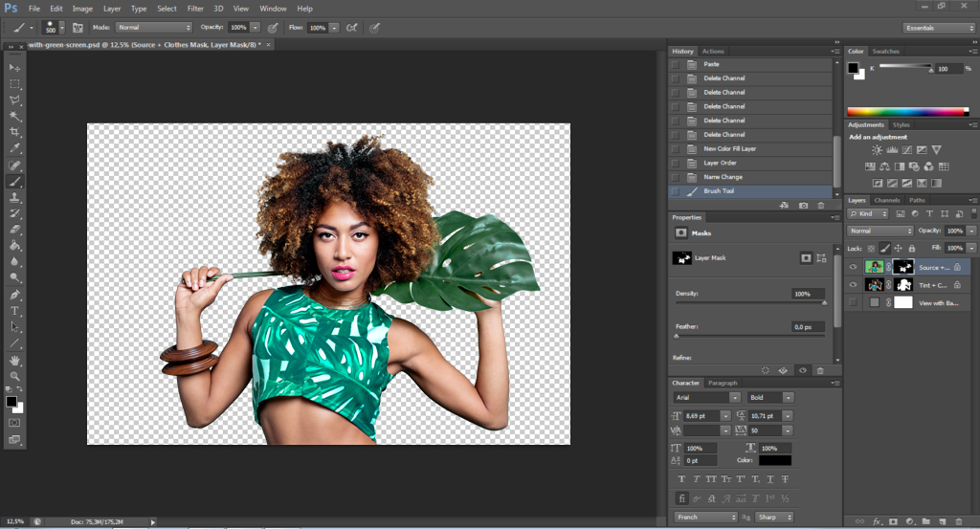Screen dimensions: 980x529
Task: Switch to the Swatches tab
Action: point(885,52)
